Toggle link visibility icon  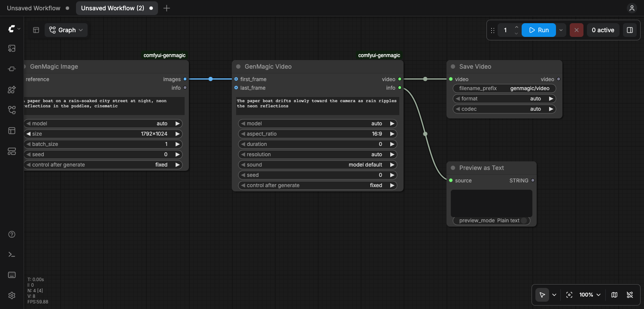[630, 295]
